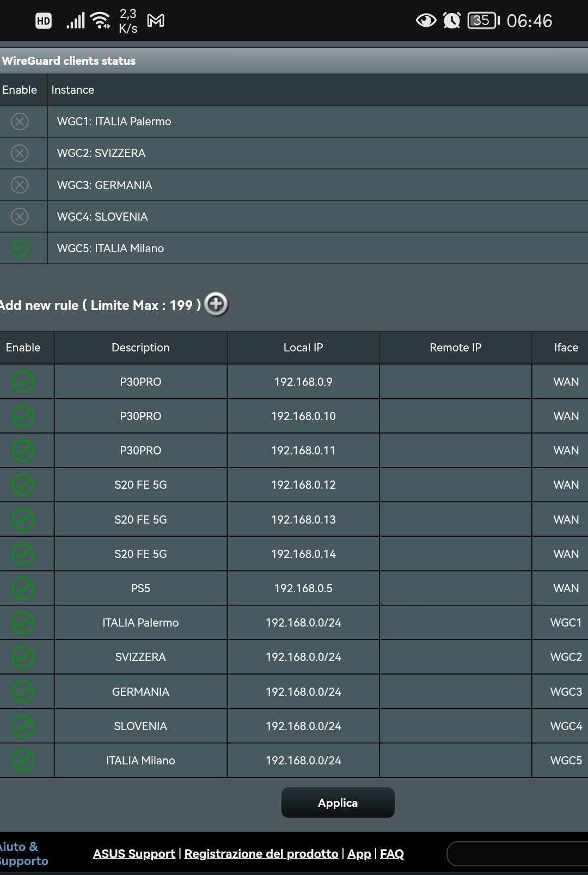Toggle the rule check for 192.168.0.12
This screenshot has height=875, width=588.
pyautogui.click(x=23, y=485)
